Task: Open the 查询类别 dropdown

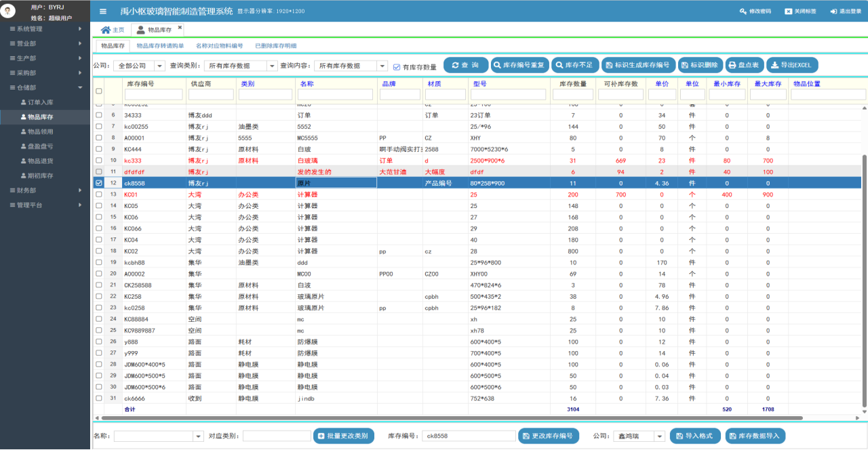Action: [x=272, y=66]
